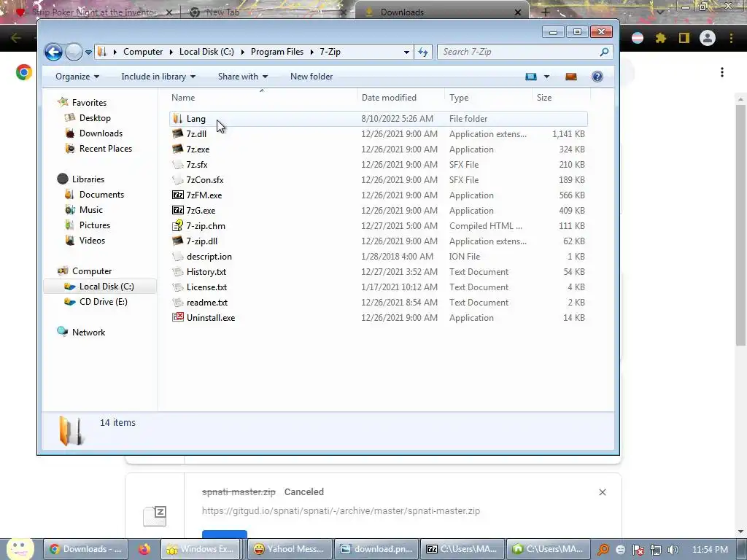The image size is (747, 560).
Task: Select the 7-zip.chm help file icon
Action: pos(178,225)
